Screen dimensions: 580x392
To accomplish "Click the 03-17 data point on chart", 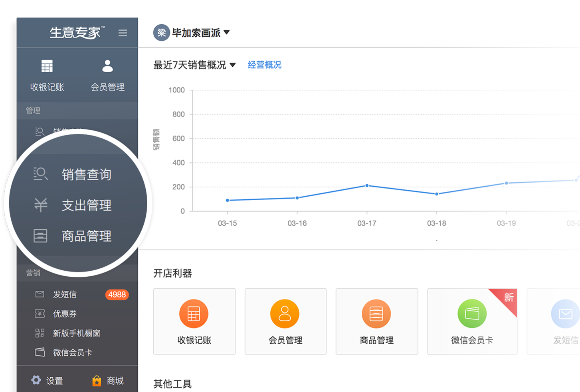I will click(367, 185).
